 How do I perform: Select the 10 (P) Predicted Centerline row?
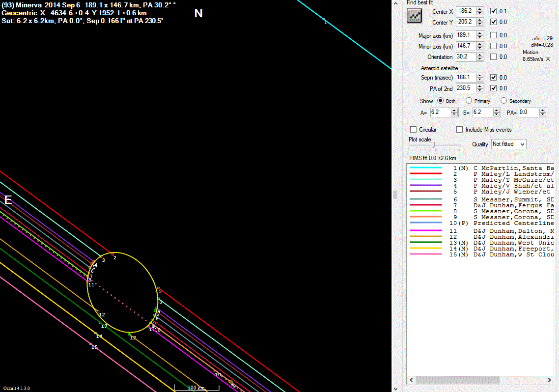pyautogui.click(x=481, y=223)
